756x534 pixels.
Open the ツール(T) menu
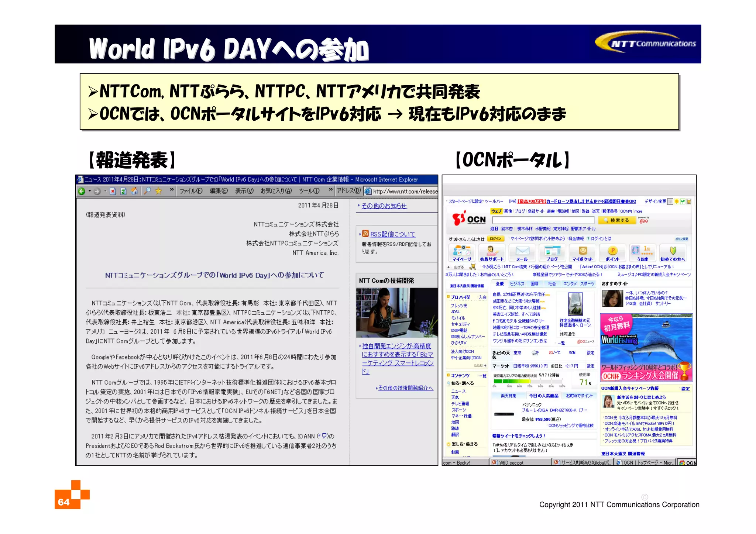(x=309, y=191)
